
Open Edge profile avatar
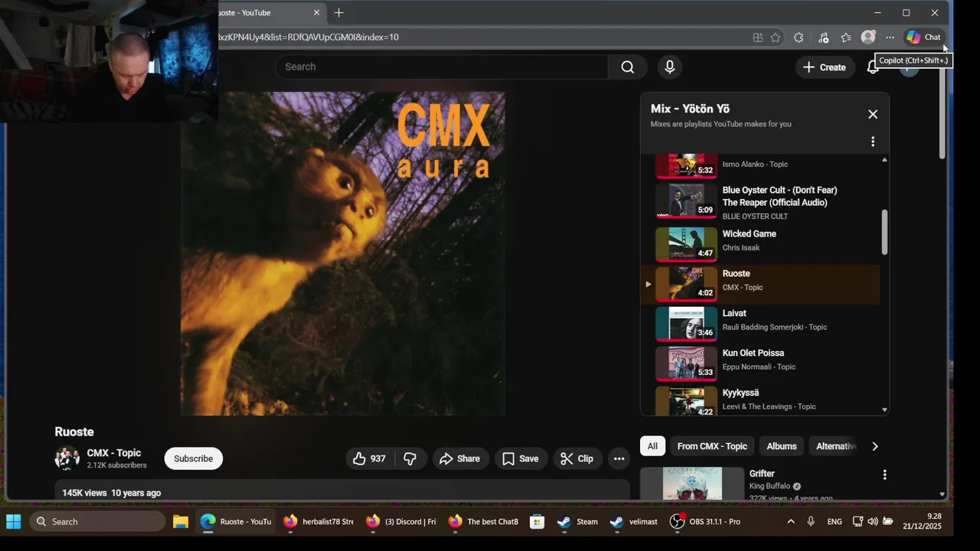click(x=867, y=37)
